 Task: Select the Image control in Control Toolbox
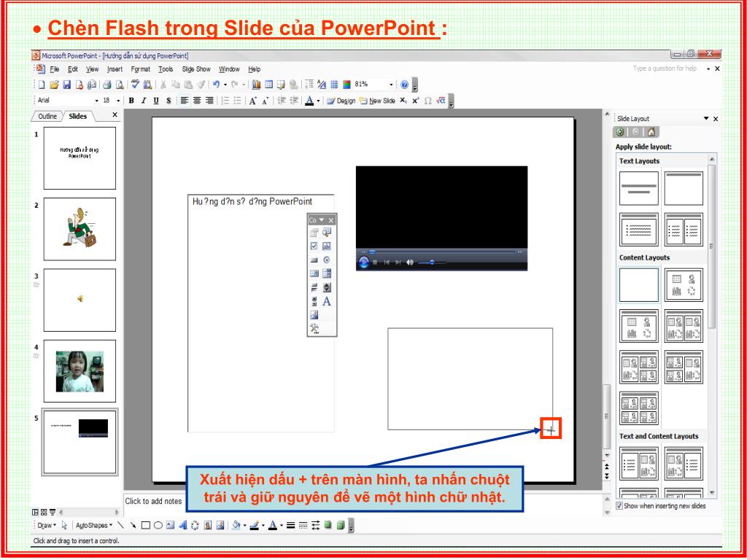click(314, 315)
